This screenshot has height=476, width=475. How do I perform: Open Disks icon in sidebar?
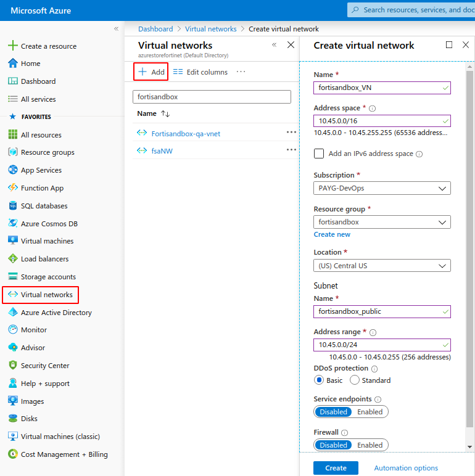(13, 418)
